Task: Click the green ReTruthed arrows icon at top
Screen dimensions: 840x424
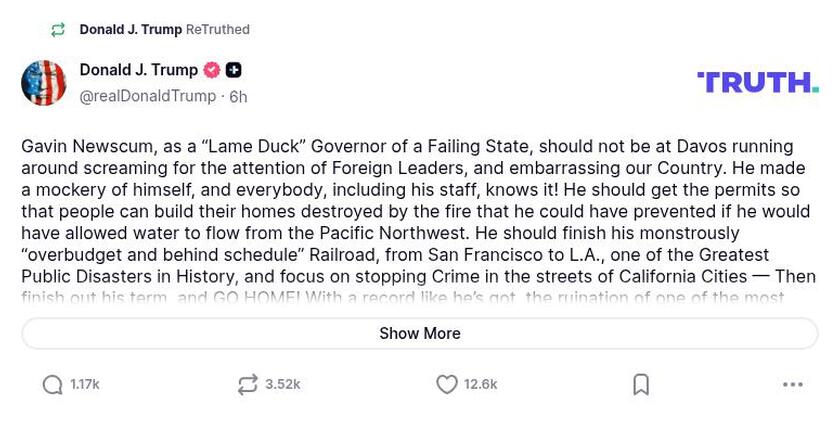Action: coord(58,30)
